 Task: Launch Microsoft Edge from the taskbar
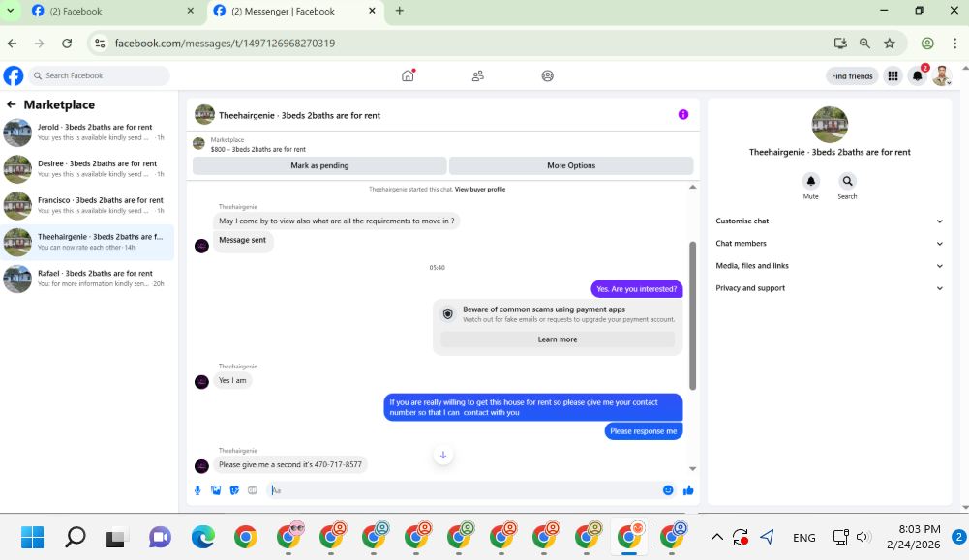pos(202,537)
